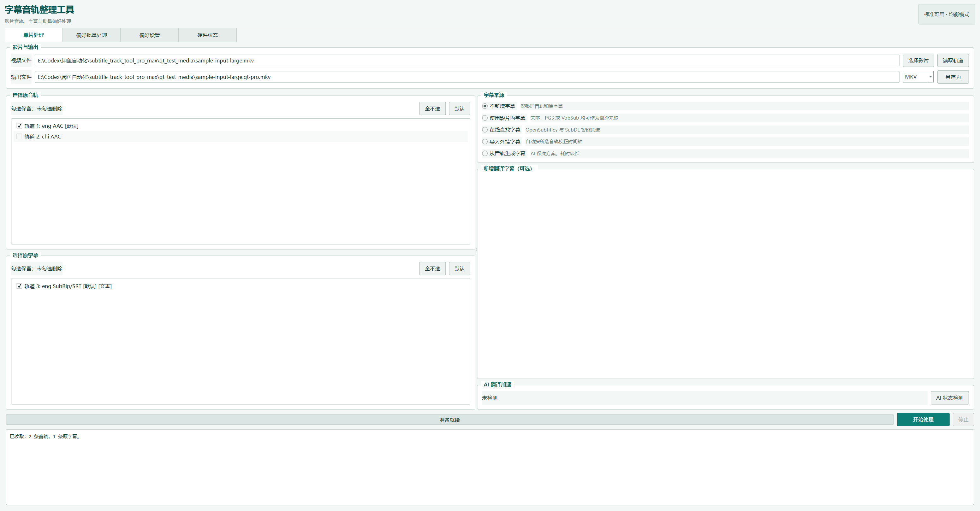Click the 输出文件 path input field

click(x=467, y=77)
